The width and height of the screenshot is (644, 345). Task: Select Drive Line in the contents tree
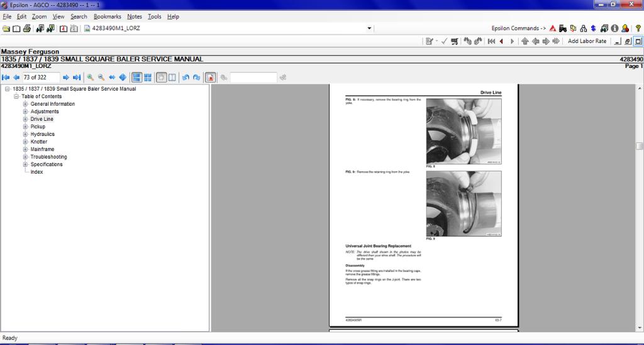[x=42, y=119]
